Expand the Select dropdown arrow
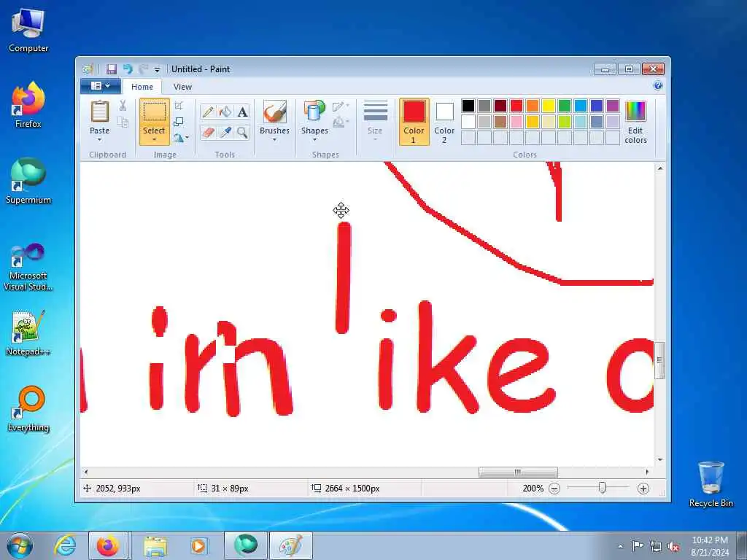747x560 pixels. pyautogui.click(x=155, y=140)
